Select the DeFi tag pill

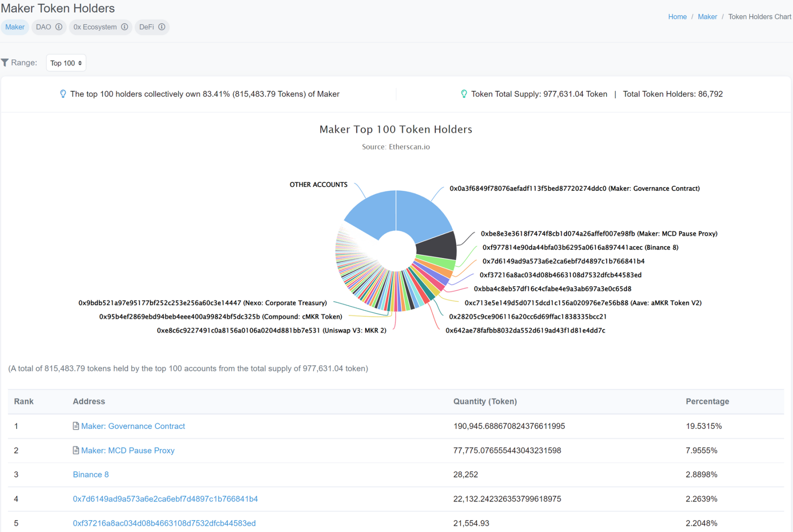[x=147, y=27]
